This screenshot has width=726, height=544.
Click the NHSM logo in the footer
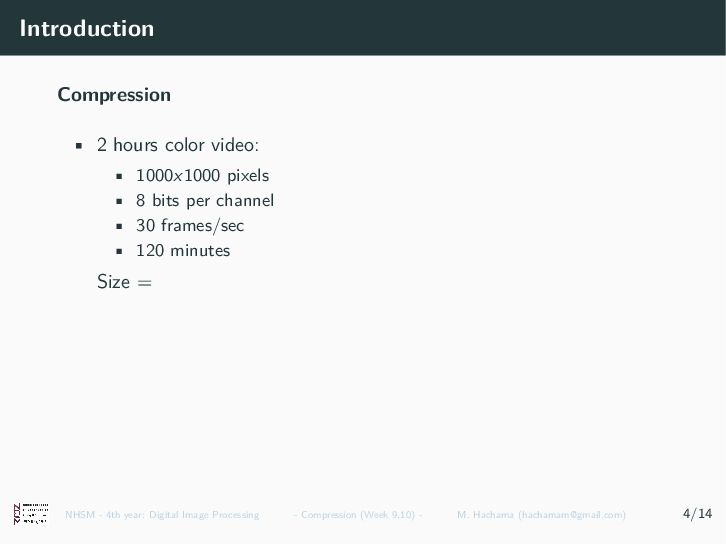click(x=31, y=514)
